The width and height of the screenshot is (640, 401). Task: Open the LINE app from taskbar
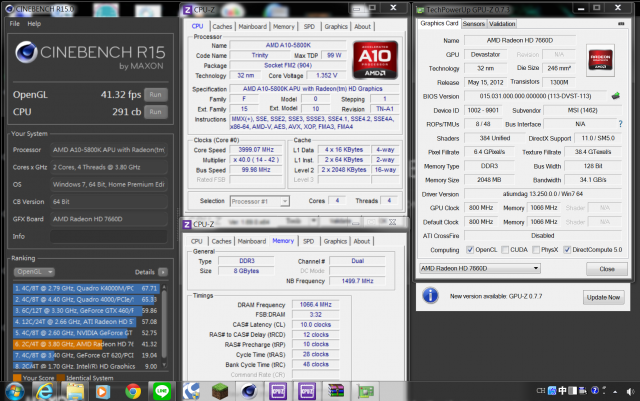click(162, 391)
